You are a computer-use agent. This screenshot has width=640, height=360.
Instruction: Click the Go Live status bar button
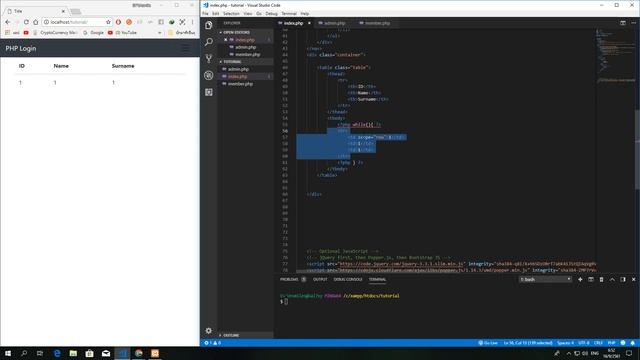488,343
